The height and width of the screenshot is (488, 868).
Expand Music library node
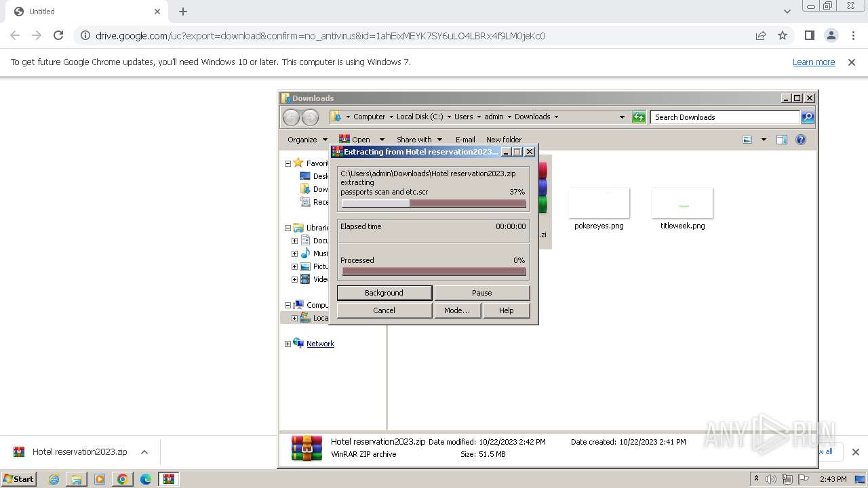point(294,253)
